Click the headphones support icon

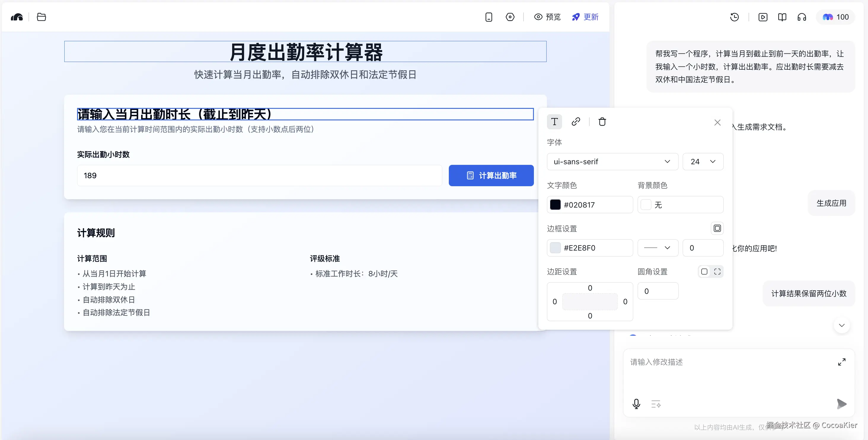click(x=802, y=17)
